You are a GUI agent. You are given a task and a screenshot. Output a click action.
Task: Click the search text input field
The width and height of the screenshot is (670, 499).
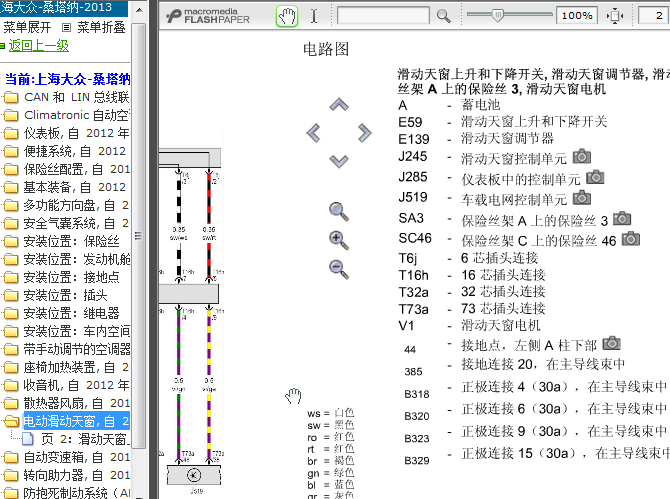(383, 16)
